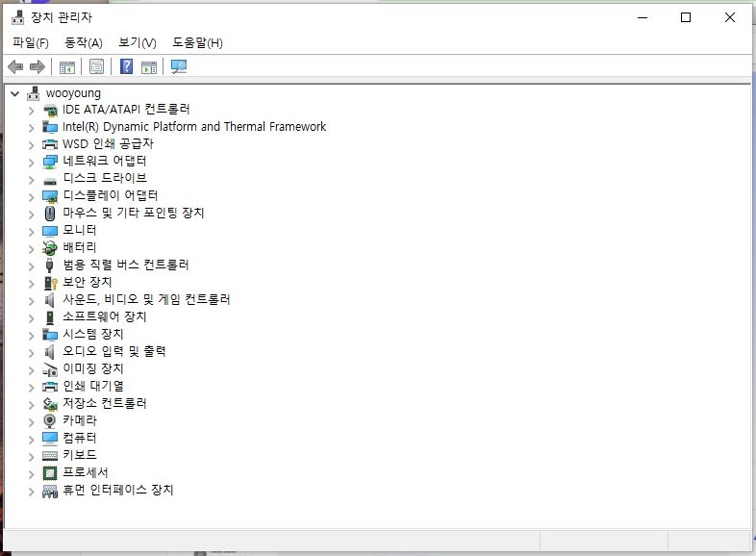Select the WSD 인쇄 공급자 label
The height and width of the screenshot is (556, 756).
point(108,143)
